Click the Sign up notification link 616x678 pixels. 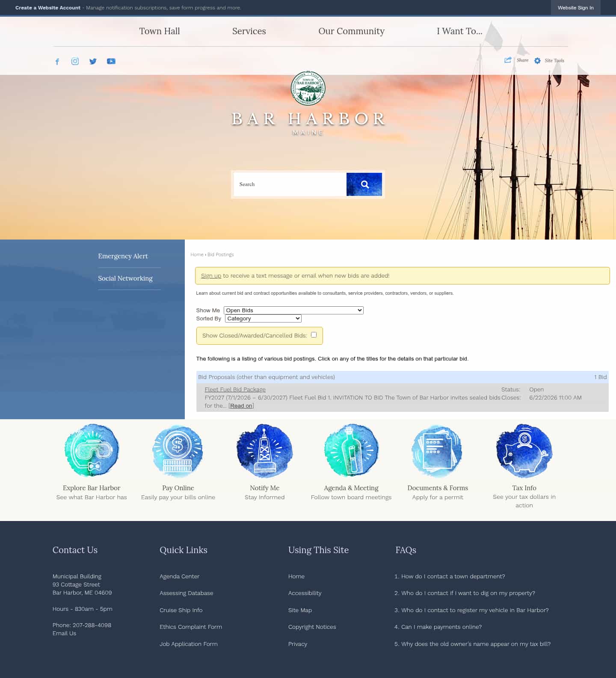click(x=211, y=275)
